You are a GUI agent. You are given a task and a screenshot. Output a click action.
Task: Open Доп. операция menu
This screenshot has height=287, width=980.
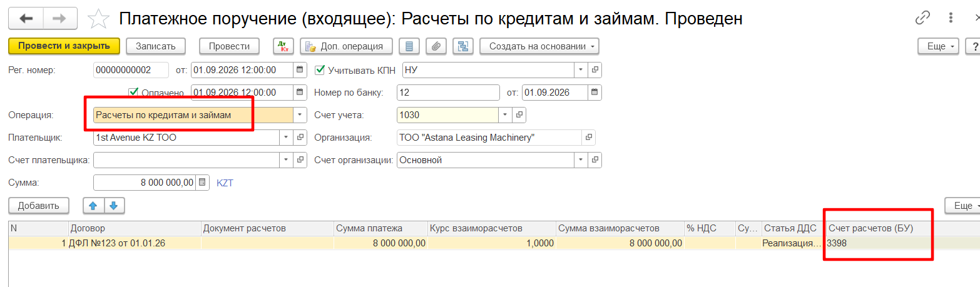pos(347,46)
